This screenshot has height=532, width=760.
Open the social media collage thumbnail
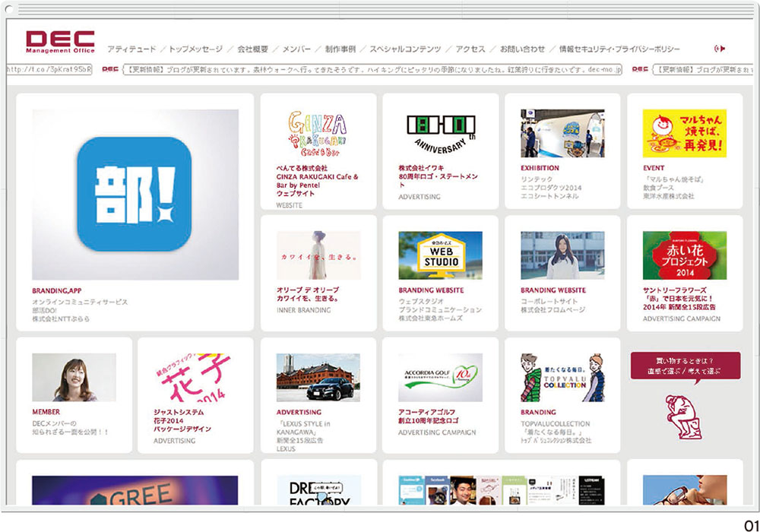click(x=502, y=490)
